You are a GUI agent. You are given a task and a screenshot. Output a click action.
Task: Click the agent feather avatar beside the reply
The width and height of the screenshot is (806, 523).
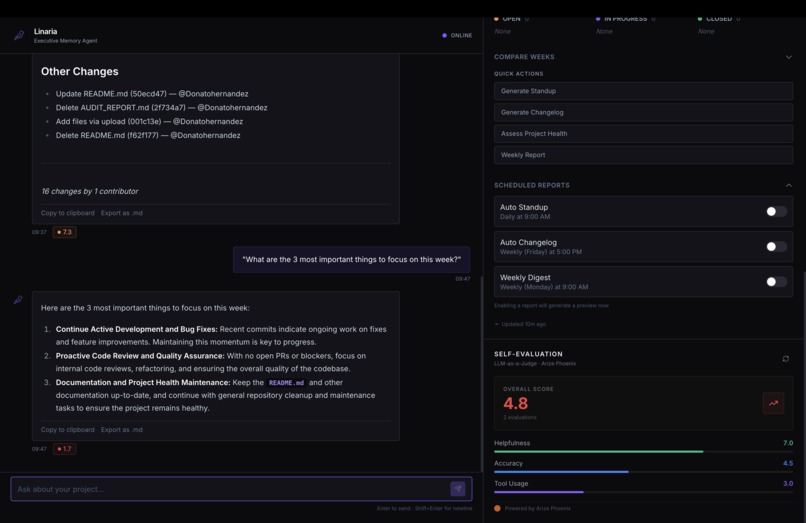click(18, 300)
